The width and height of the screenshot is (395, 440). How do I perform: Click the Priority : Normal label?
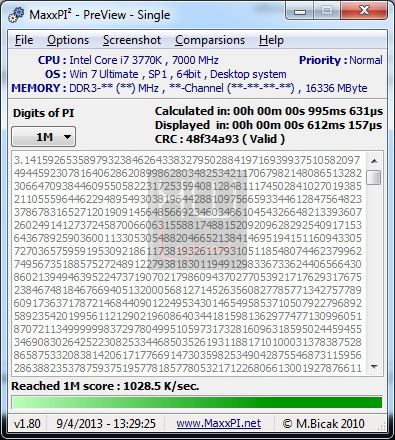[x=341, y=60]
